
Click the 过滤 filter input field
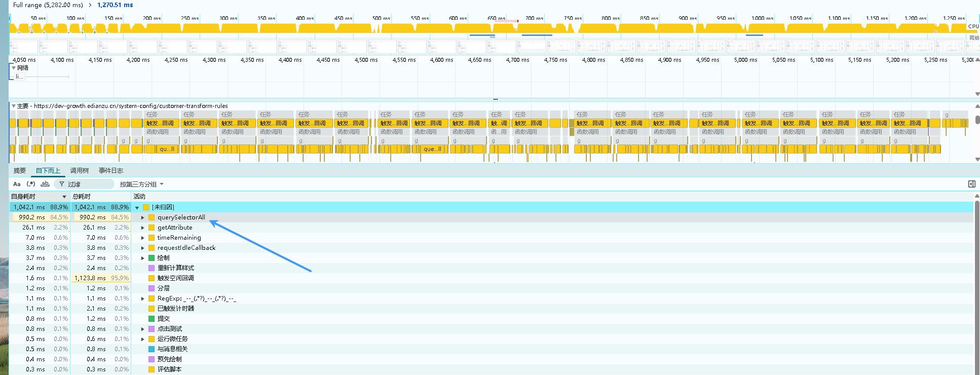click(x=84, y=184)
